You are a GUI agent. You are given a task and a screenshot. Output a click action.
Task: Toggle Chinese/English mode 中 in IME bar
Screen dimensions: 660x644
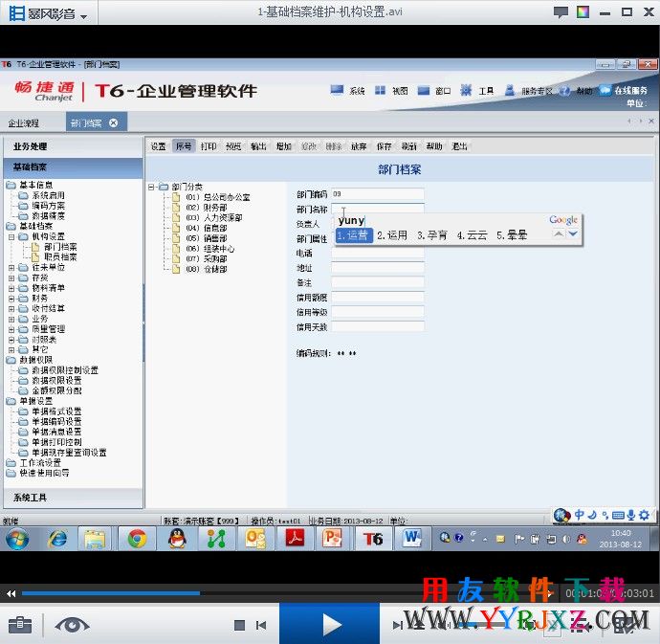(580, 515)
